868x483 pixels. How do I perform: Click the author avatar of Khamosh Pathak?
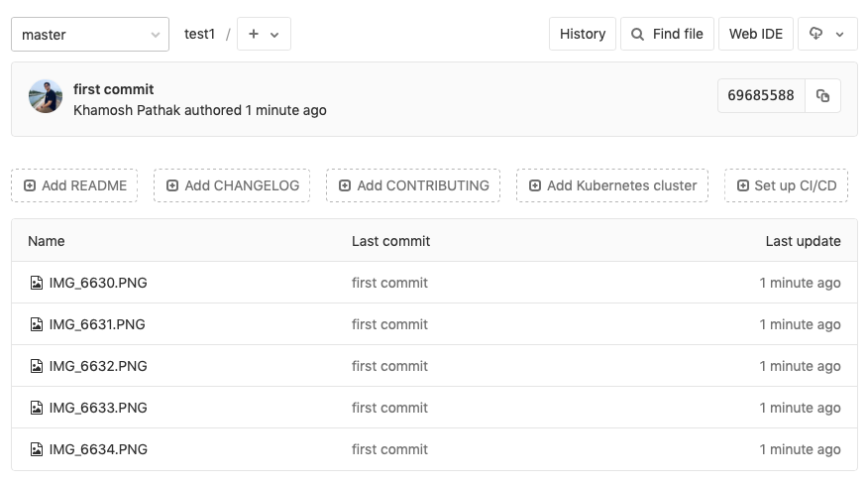click(x=46, y=97)
